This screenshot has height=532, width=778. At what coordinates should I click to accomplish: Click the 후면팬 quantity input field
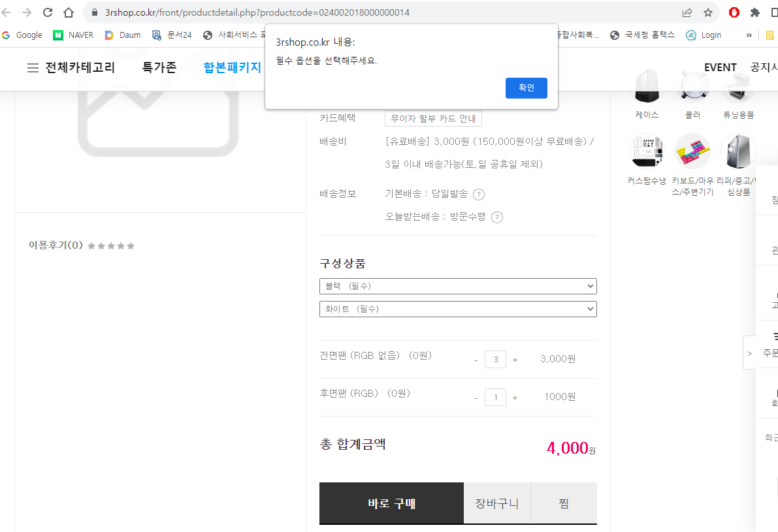(x=495, y=398)
